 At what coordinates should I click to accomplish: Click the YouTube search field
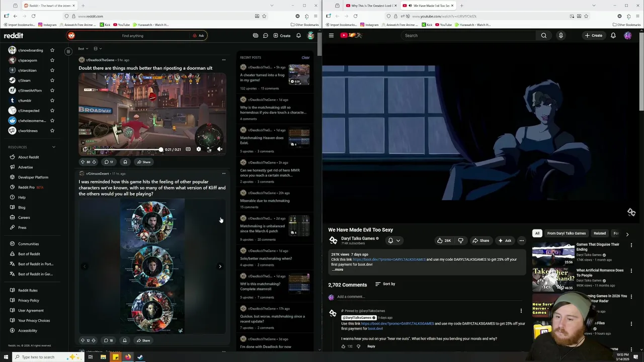point(468,36)
